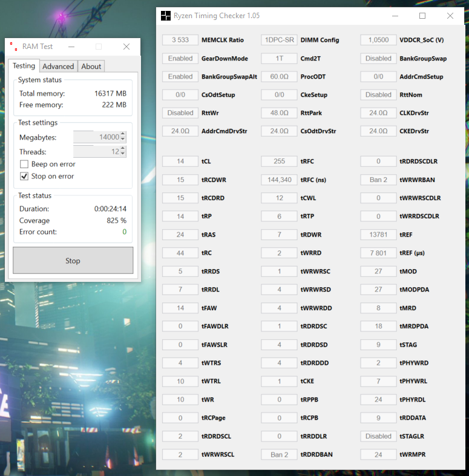Screen dimensions: 469x476
Task: Click the tREF (µs) value 7 801
Action: [x=378, y=253]
